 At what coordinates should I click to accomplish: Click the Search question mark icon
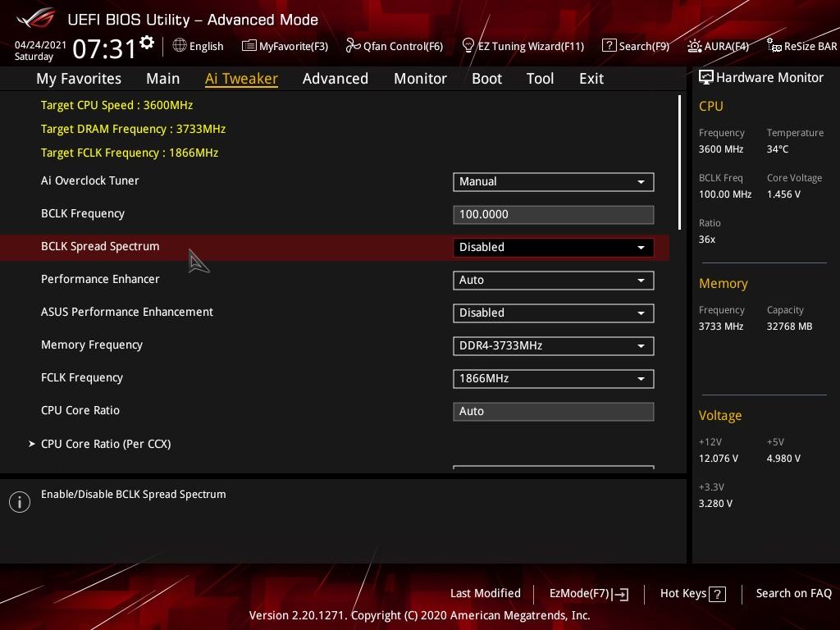point(609,46)
